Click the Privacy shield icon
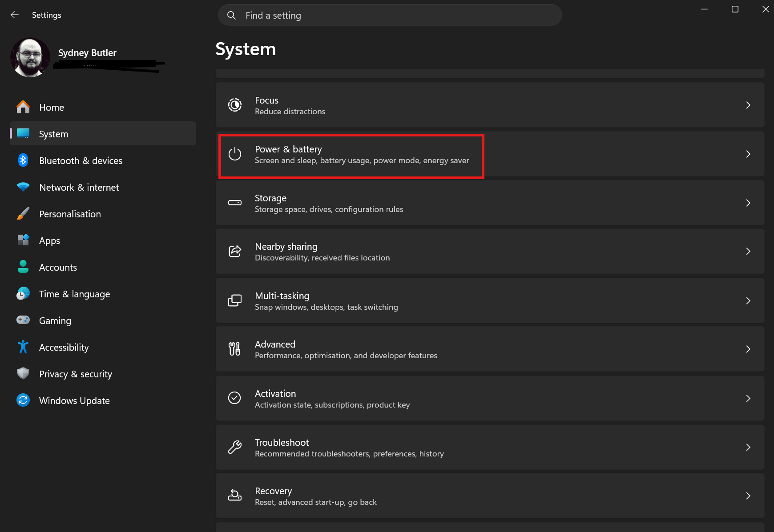This screenshot has height=532, width=774. [23, 374]
